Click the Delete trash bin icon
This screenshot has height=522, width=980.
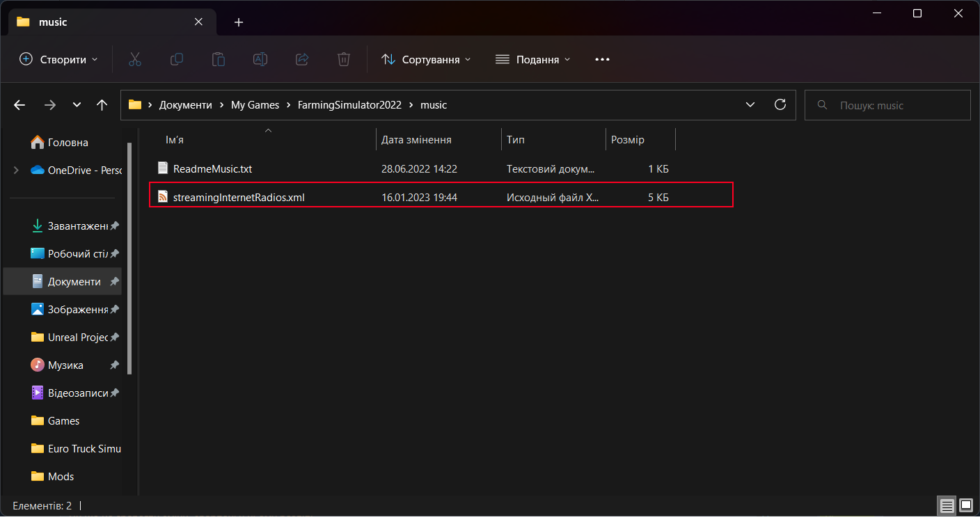344,59
